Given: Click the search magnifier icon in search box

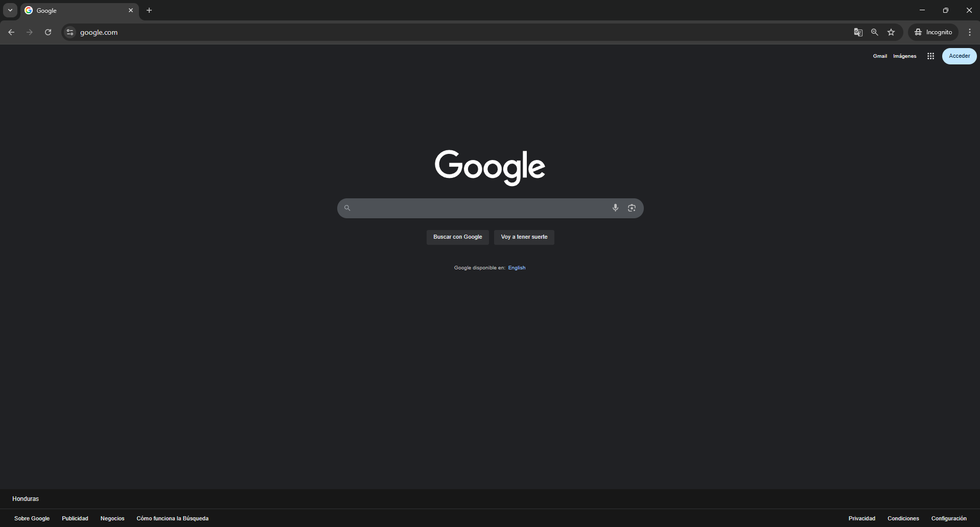Looking at the screenshot, I should [x=347, y=208].
